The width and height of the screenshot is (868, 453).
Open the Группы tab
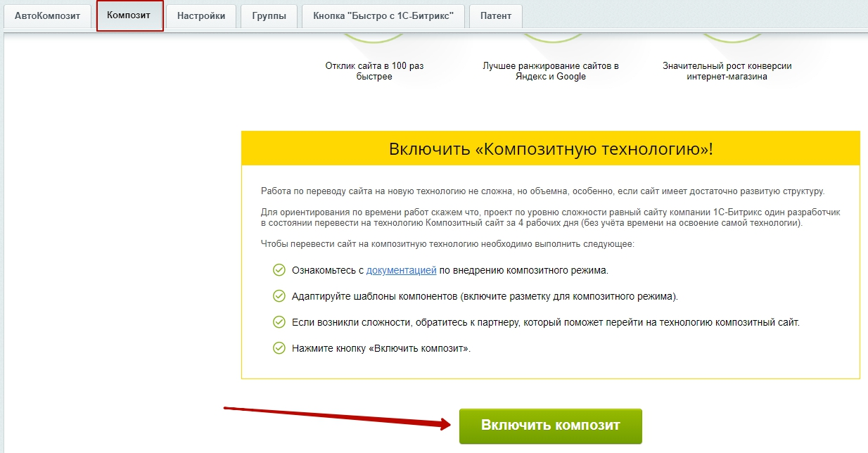pyautogui.click(x=269, y=15)
